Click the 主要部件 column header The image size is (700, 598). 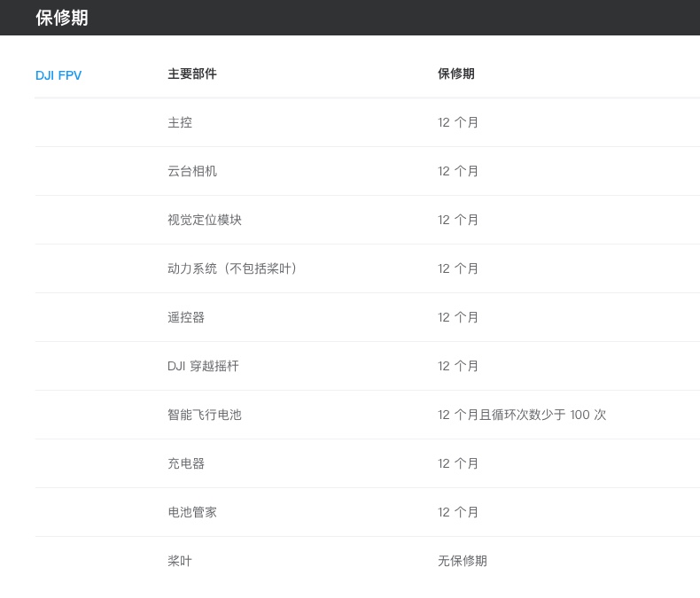pos(192,74)
